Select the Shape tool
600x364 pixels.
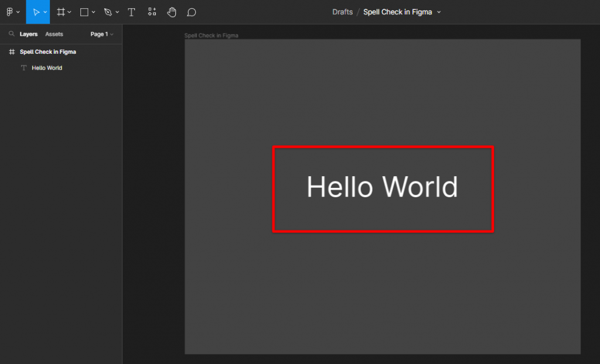83,12
